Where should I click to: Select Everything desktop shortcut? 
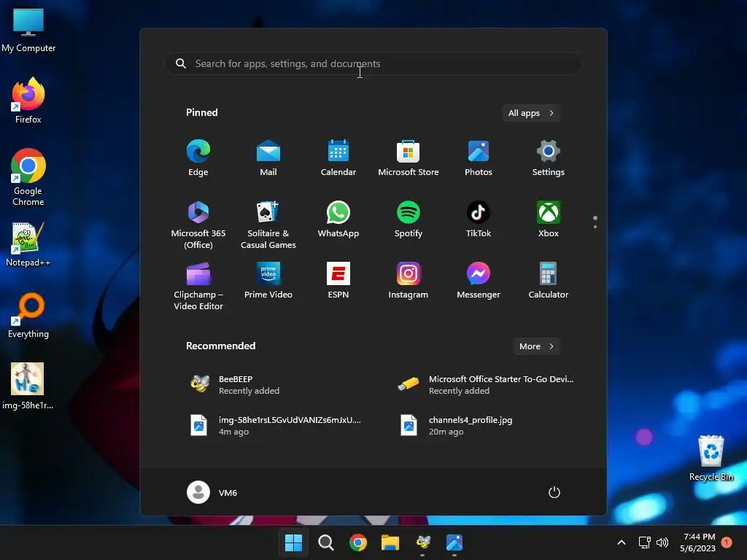click(28, 315)
